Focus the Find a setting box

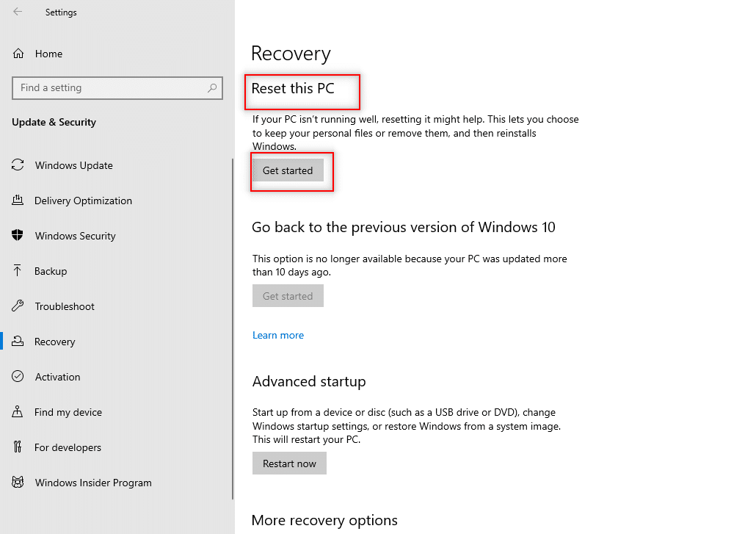[x=117, y=88]
